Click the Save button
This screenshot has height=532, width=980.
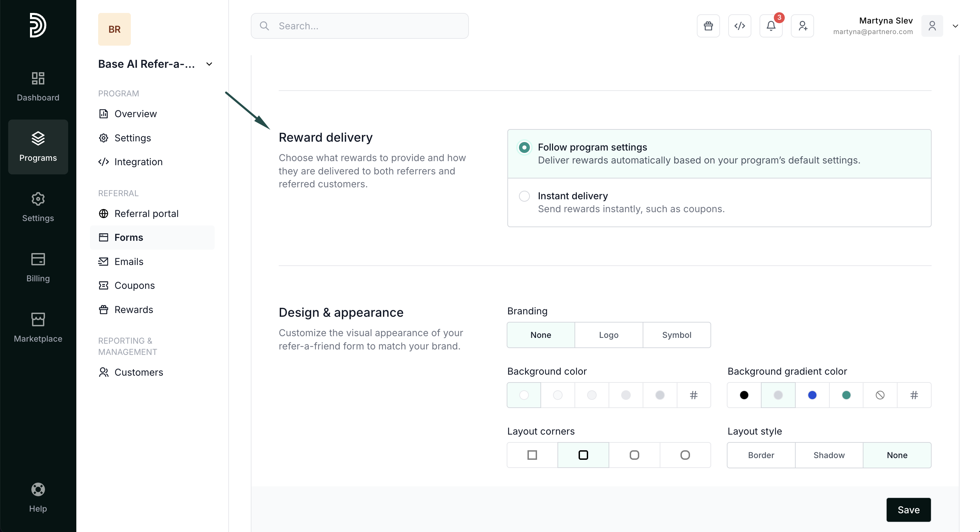coord(908,510)
